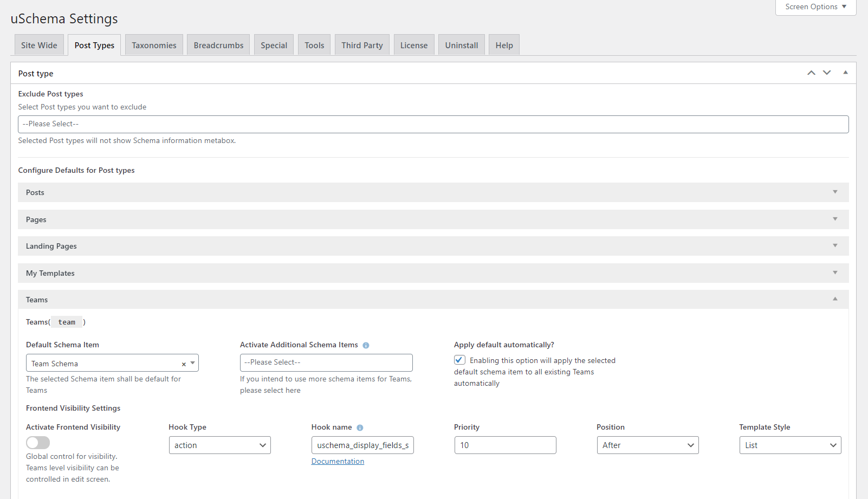Image resolution: width=868 pixels, height=499 pixels.
Task: Move Post type panel up arrow
Action: pos(811,73)
